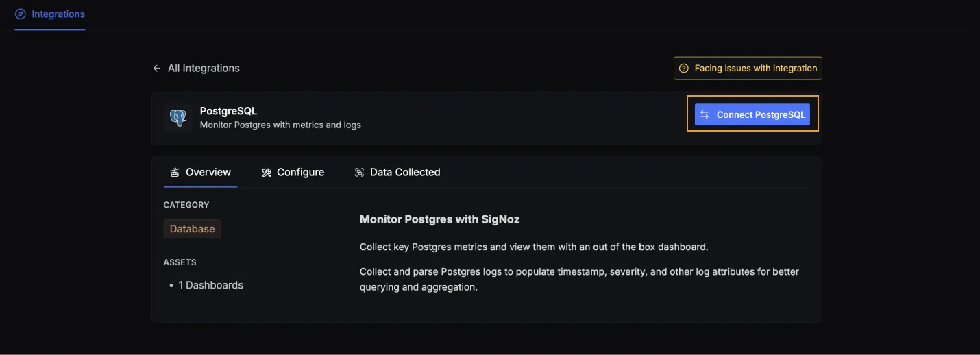Connect PostgreSQL integration
980x355 pixels.
pyautogui.click(x=752, y=114)
